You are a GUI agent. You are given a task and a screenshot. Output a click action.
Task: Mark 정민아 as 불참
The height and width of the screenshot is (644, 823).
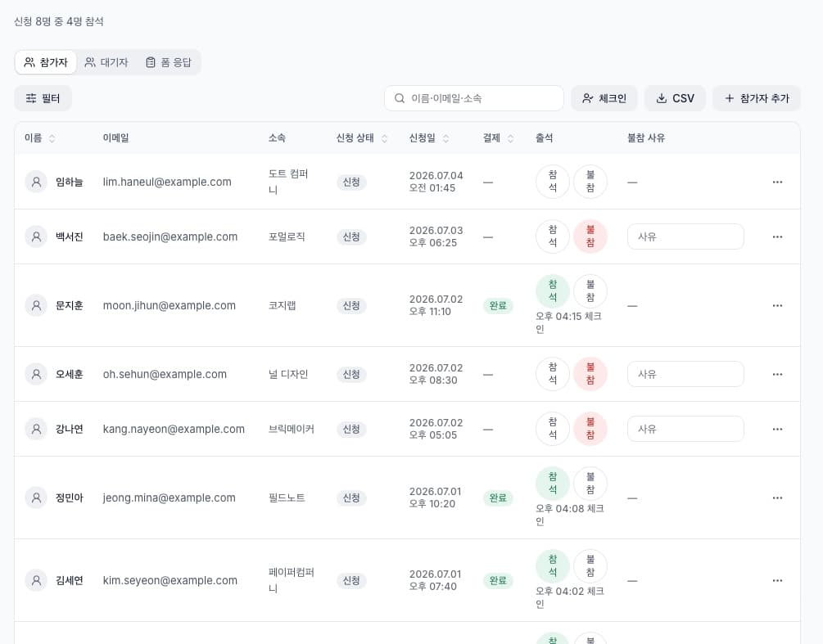[590, 483]
